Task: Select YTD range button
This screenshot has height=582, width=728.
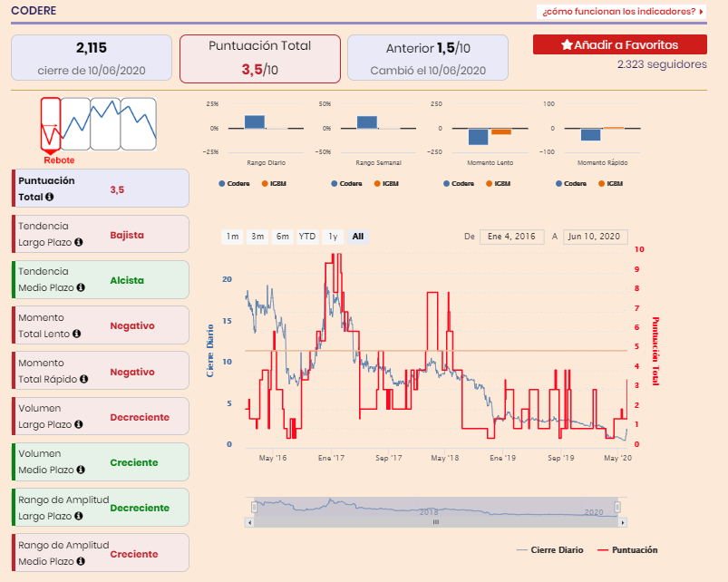Action: [307, 237]
